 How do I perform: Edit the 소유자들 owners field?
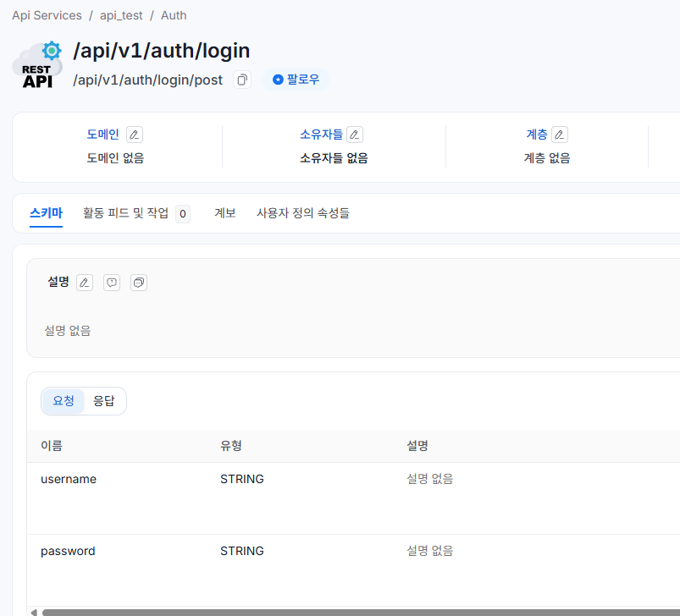(355, 135)
